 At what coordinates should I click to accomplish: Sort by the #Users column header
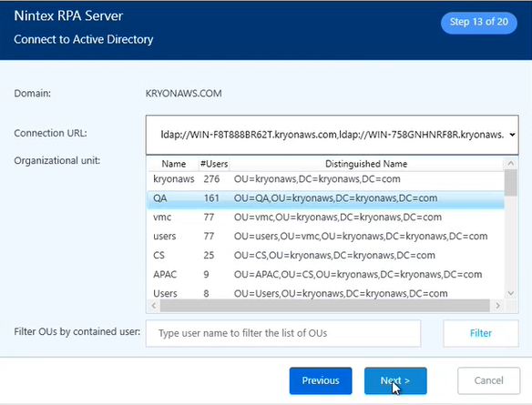[214, 164]
